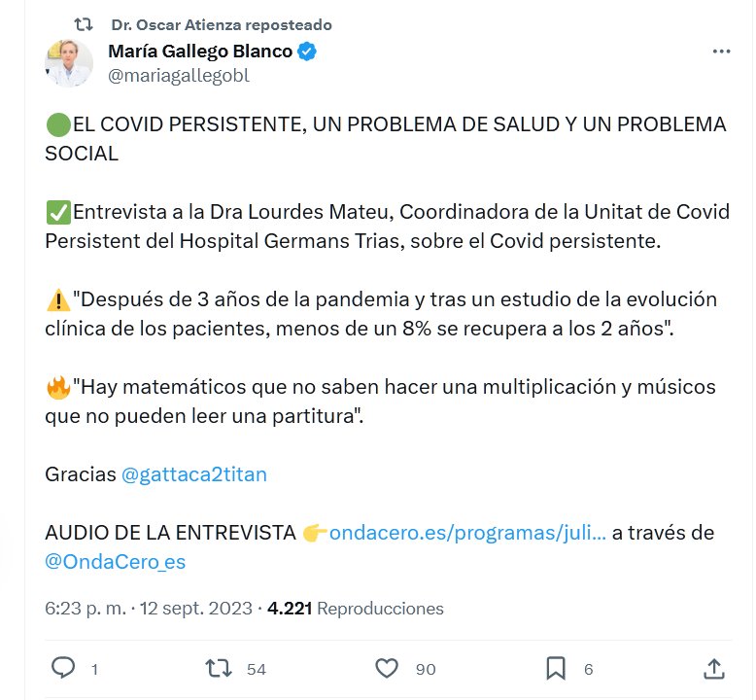Click "Dr. Oscar Atienza reposteado" label

tap(222, 24)
